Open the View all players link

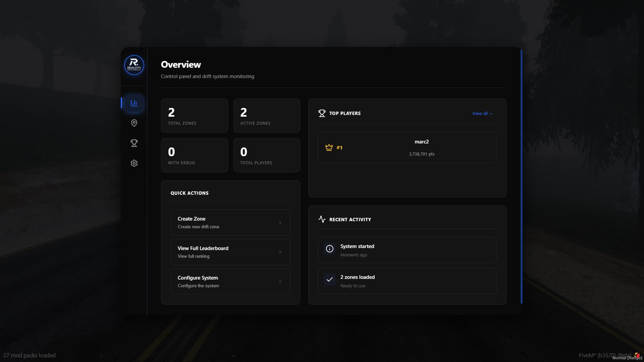click(482, 113)
